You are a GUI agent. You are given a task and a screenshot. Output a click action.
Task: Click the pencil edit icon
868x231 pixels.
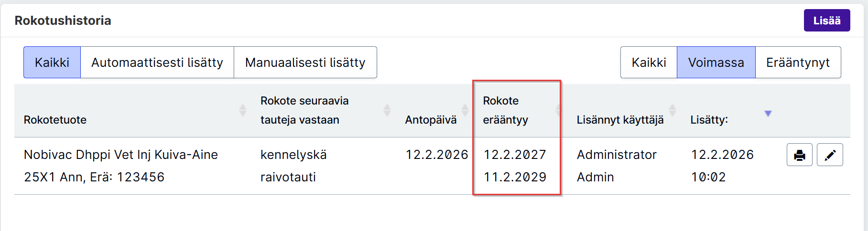click(830, 155)
